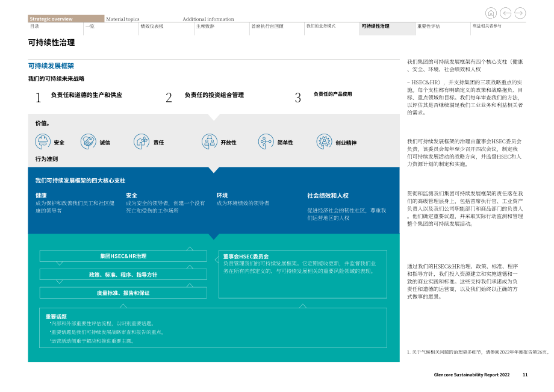554x392 pixels.
Task: Click the 健康 pillar heading
Action: coord(40,195)
